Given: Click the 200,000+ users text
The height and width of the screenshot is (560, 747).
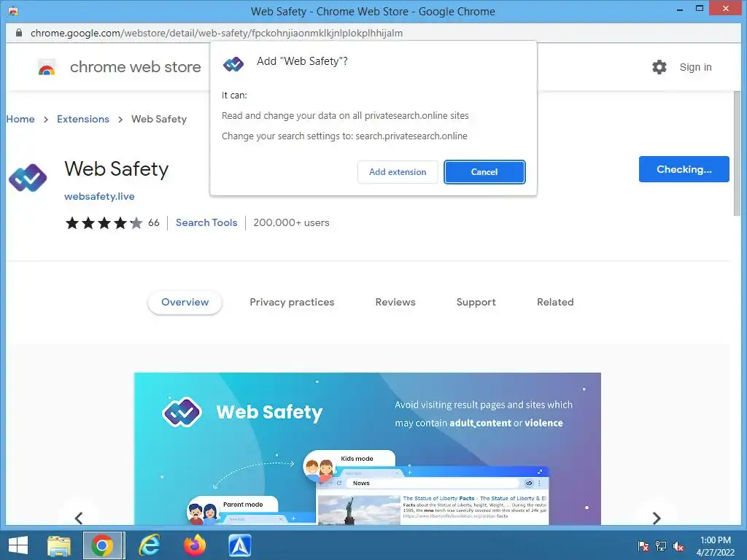Looking at the screenshot, I should click(291, 222).
